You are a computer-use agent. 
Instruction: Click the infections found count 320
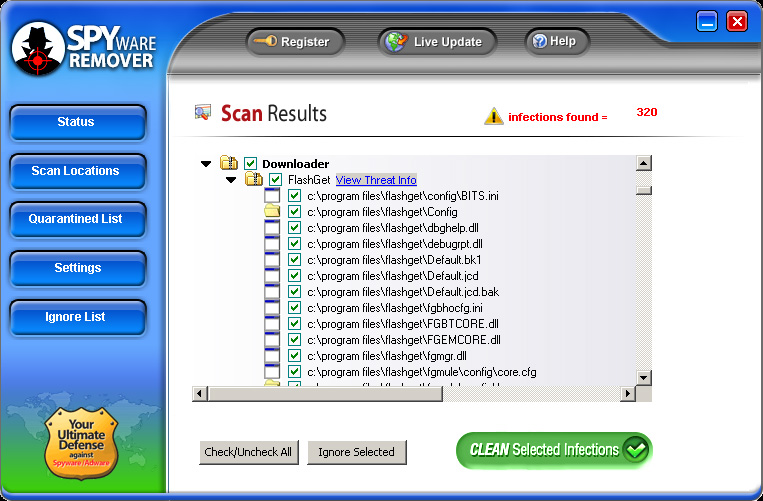647,112
